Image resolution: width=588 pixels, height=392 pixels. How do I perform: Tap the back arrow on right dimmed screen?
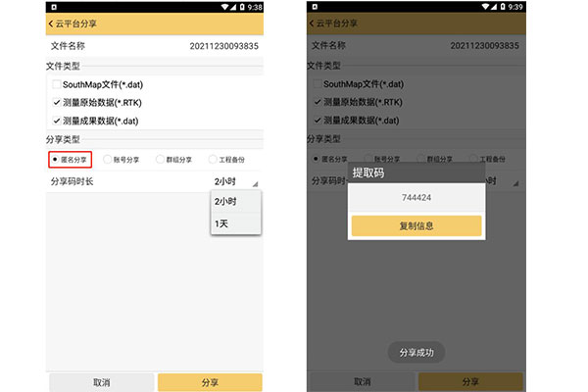coord(313,24)
